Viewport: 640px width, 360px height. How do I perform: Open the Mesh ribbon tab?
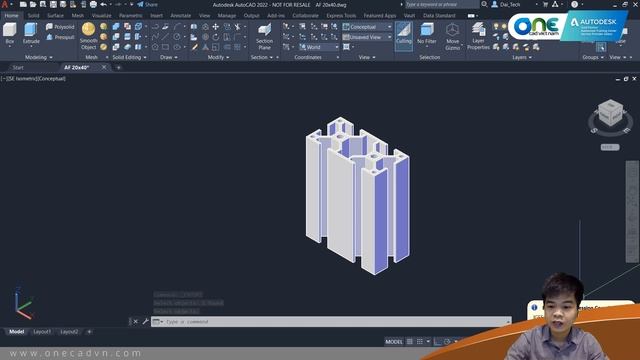coord(78,16)
